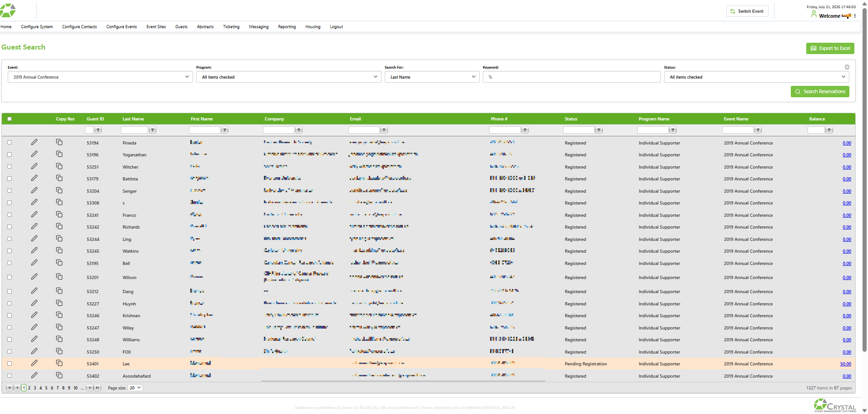Copy reservation for guest Battista
Viewport: 868px width, 414px height.
59,178
